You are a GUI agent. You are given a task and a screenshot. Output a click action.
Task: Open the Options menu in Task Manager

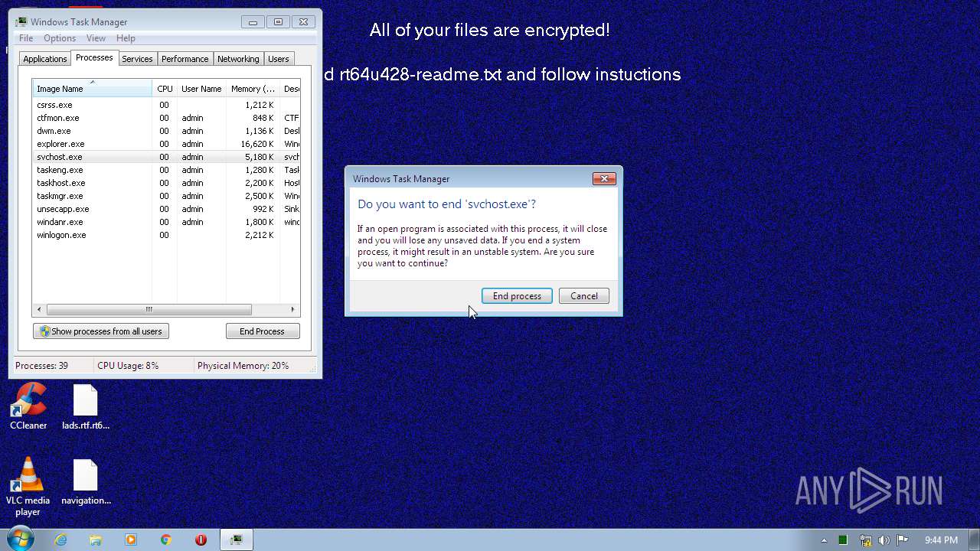(60, 38)
